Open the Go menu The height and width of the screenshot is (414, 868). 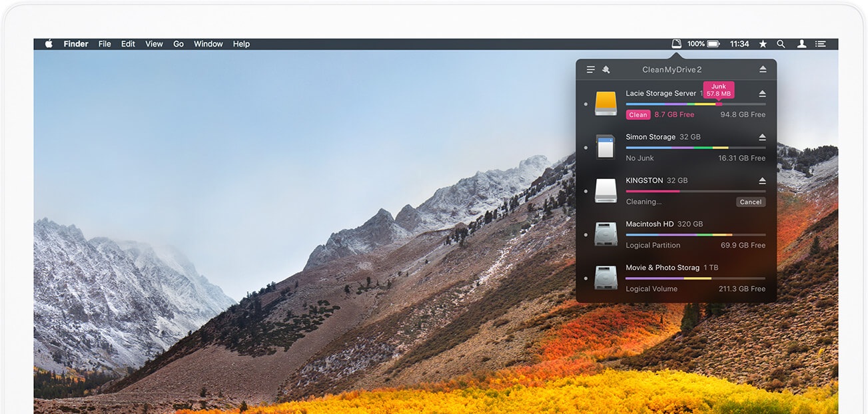coord(179,44)
